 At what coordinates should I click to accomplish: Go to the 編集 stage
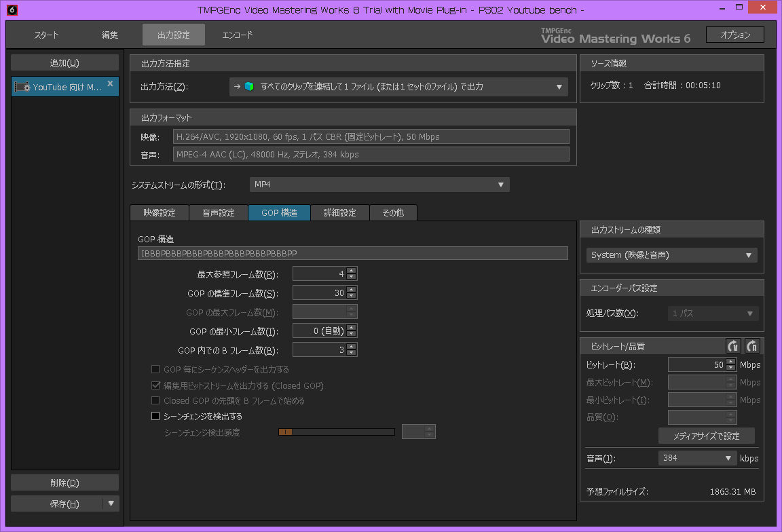point(110,35)
